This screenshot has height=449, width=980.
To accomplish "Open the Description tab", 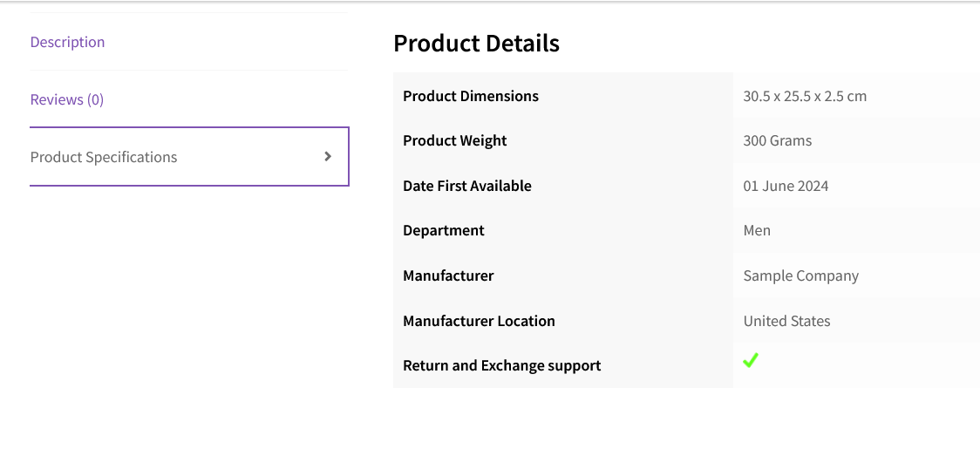I will click(x=67, y=42).
